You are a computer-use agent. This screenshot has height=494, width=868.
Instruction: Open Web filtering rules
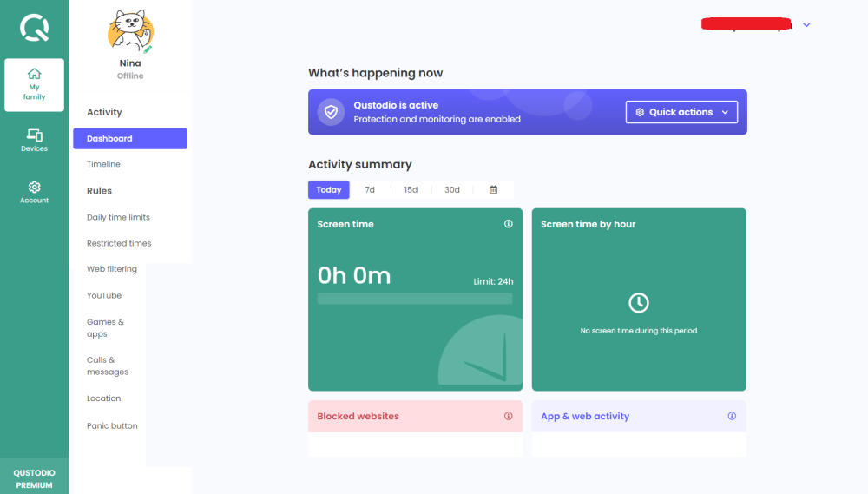click(112, 268)
